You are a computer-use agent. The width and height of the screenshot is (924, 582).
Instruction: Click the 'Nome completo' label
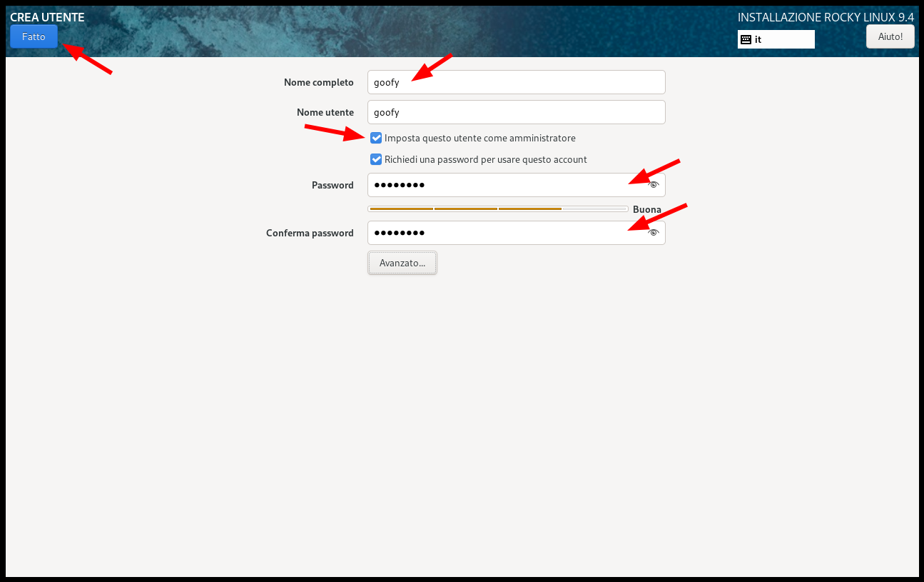[319, 82]
